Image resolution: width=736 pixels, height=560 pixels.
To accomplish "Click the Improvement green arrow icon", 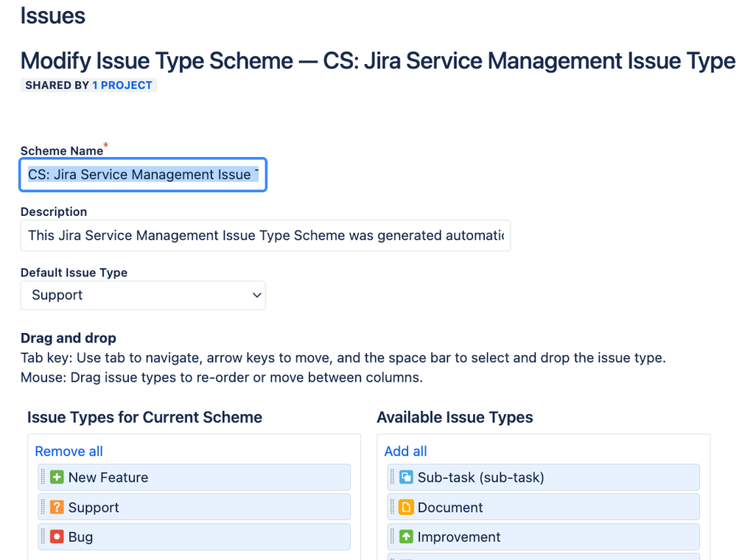I will (x=406, y=536).
